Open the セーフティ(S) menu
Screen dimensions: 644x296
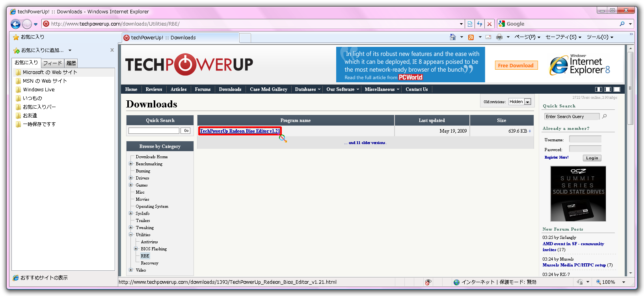tap(563, 37)
